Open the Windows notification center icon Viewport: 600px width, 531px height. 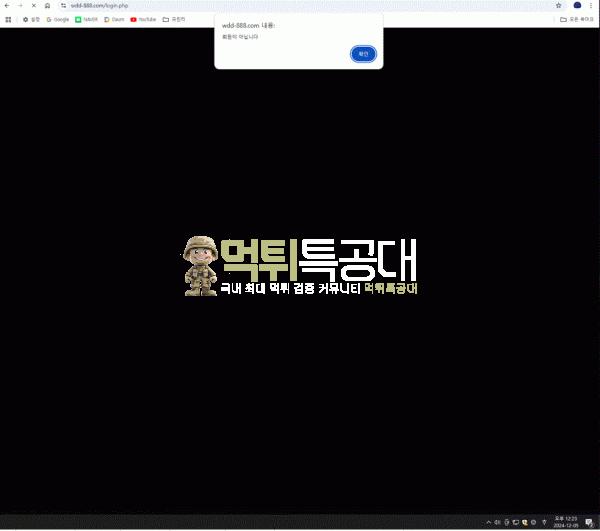(589, 522)
